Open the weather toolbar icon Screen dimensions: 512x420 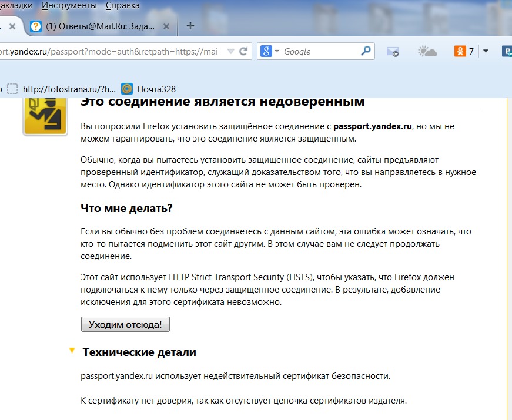[x=427, y=52]
